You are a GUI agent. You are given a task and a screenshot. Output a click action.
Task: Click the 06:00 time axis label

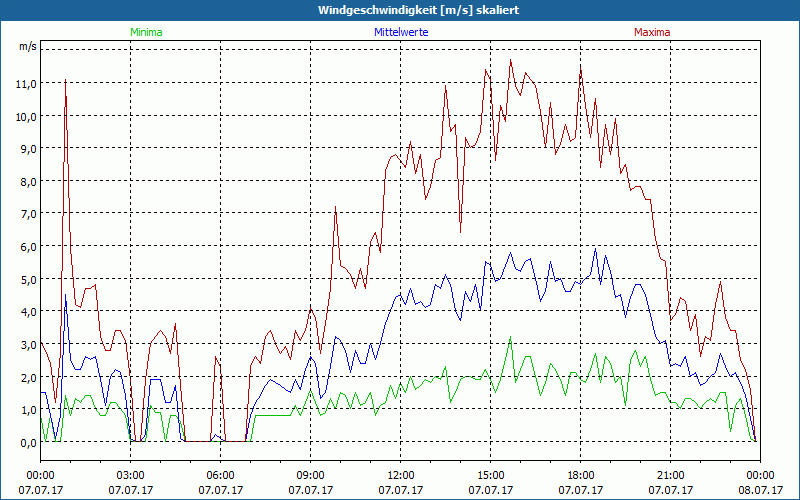pos(220,476)
